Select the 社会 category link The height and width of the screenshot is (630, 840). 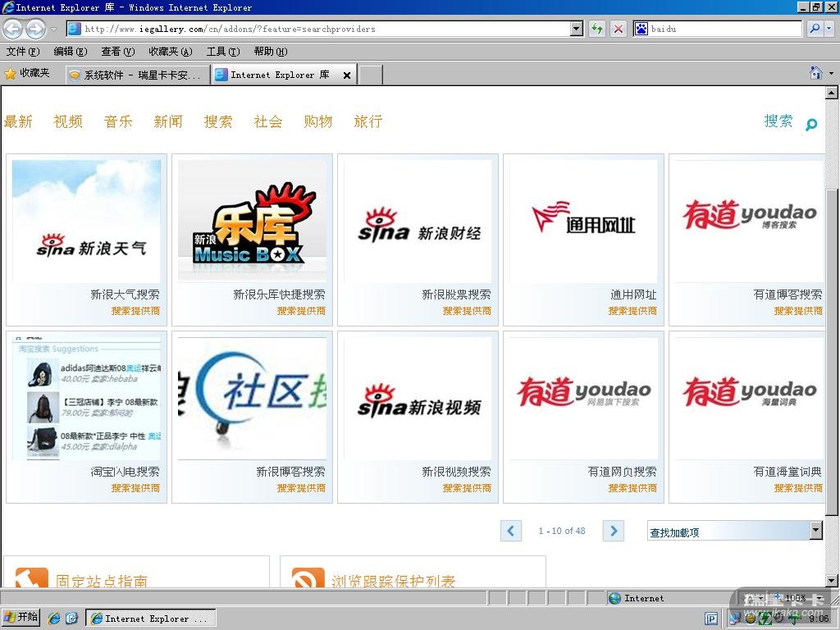[x=268, y=121]
